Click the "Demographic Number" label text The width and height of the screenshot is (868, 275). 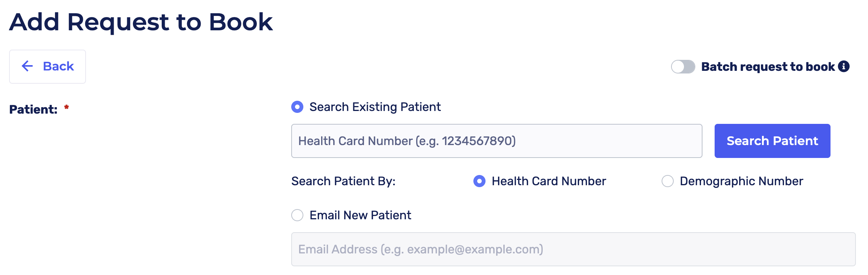pyautogui.click(x=741, y=181)
